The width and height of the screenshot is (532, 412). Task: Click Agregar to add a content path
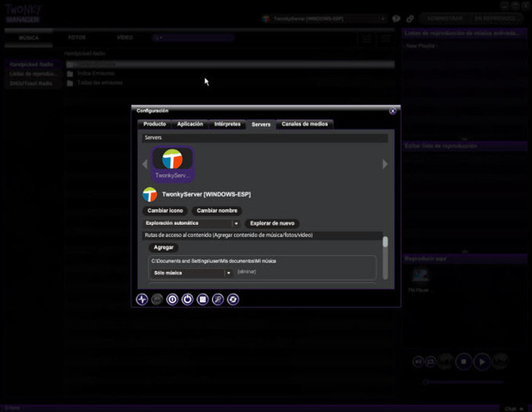[x=164, y=247]
